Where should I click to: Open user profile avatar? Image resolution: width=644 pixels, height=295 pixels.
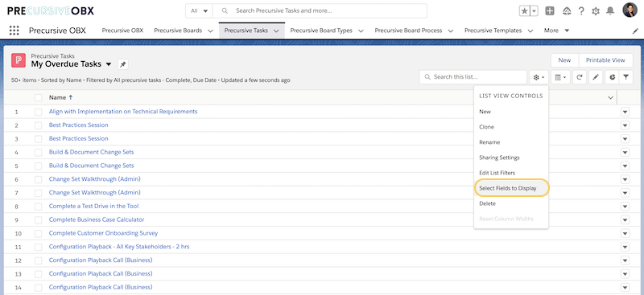(630, 10)
